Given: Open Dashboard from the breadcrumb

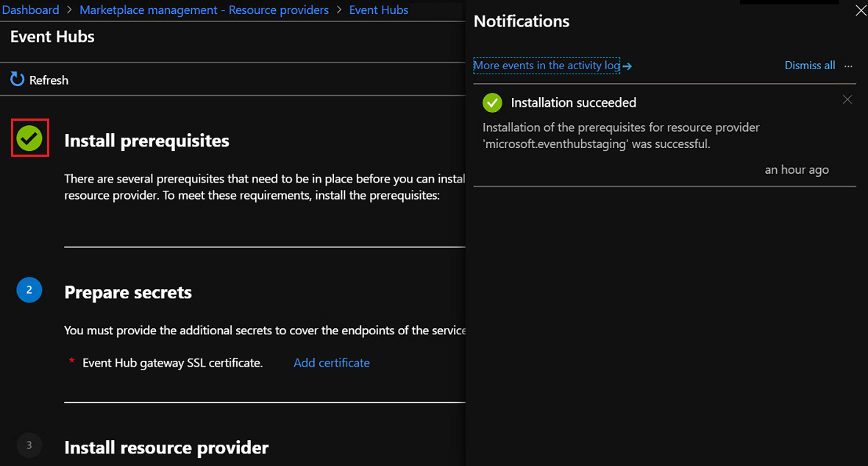Looking at the screenshot, I should click(31, 10).
